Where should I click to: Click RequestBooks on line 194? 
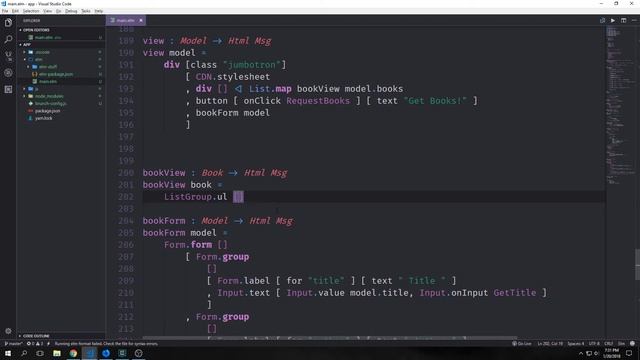pos(318,101)
